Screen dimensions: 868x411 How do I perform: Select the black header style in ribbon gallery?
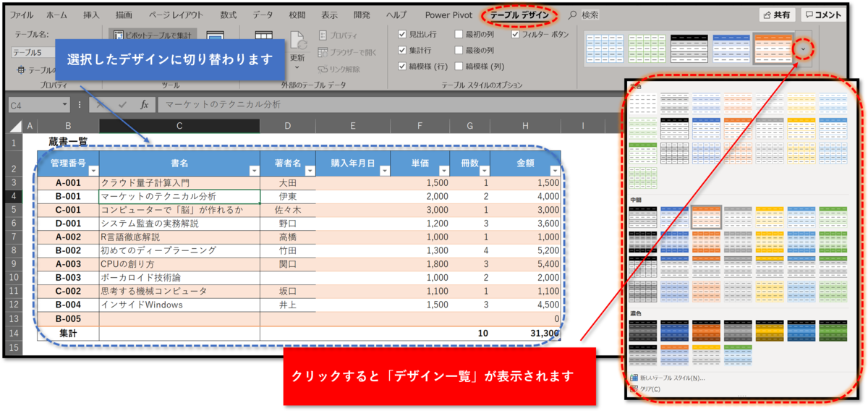[689, 48]
